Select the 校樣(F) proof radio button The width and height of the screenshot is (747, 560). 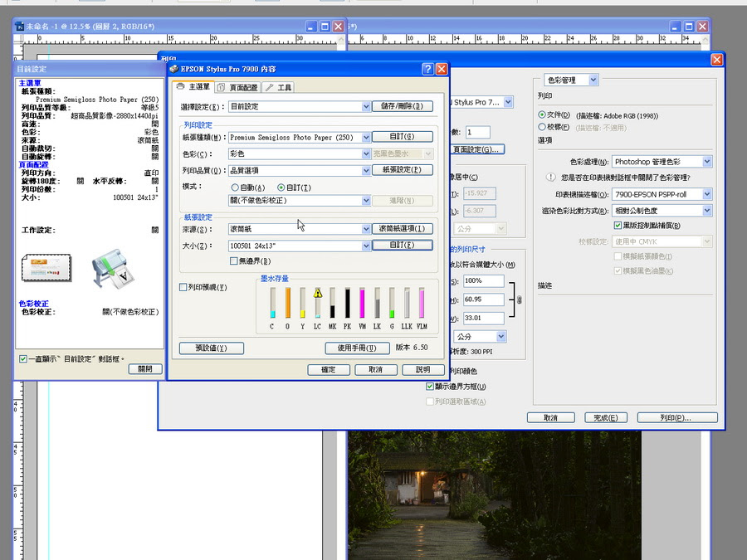click(542, 127)
